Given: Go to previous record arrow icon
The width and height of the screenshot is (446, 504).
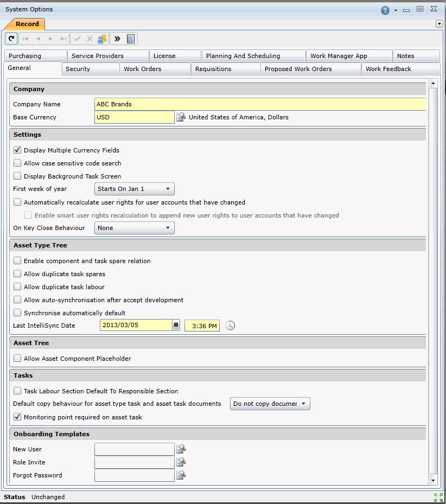Looking at the screenshot, I should pos(39,39).
